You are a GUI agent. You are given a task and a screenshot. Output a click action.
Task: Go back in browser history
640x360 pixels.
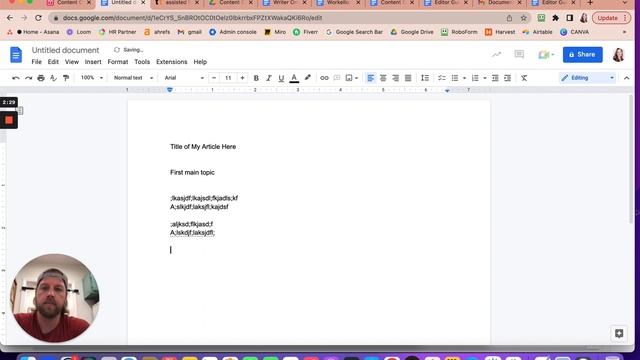tap(10, 18)
